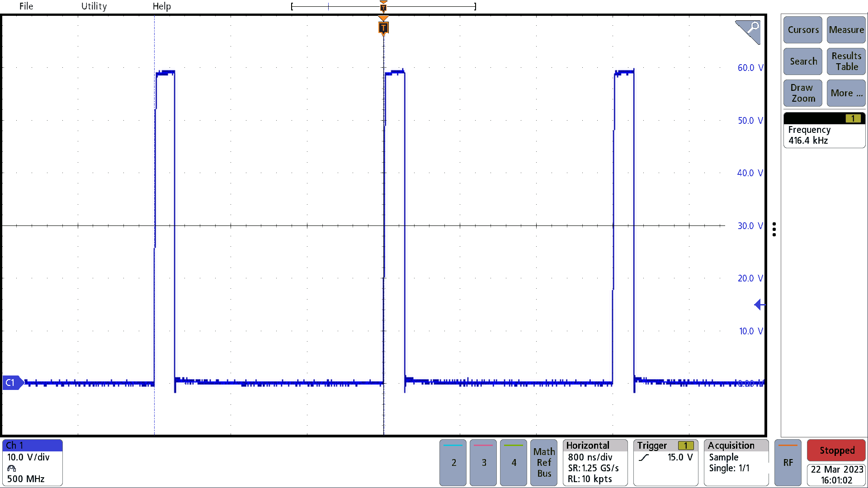Click the RL: 10 kpts record length text
868x488 pixels.
[x=590, y=479]
